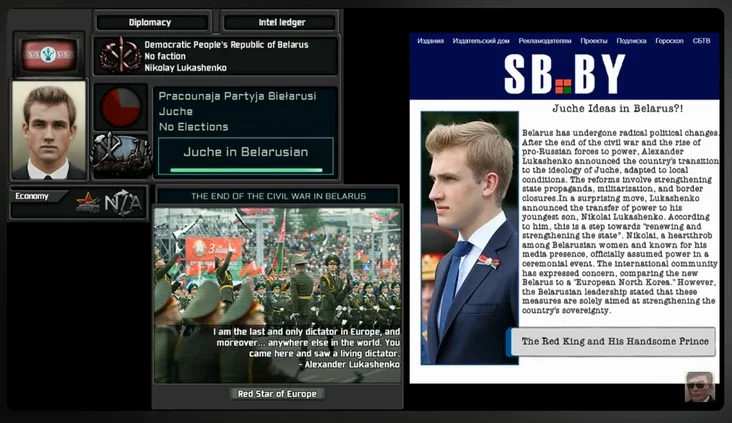Open the Diplomacy tab
The image size is (732, 423).
click(152, 22)
